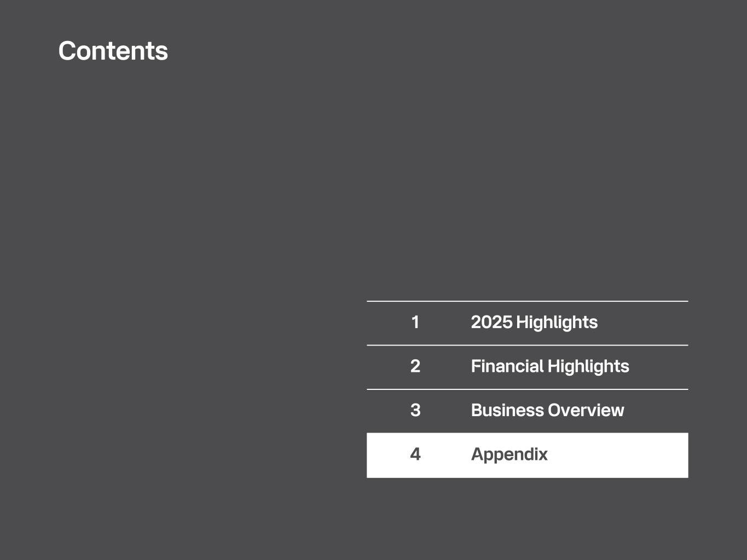747x560 pixels.
Task: Click empty right area of Business Overview row
Action: [x=659, y=411]
